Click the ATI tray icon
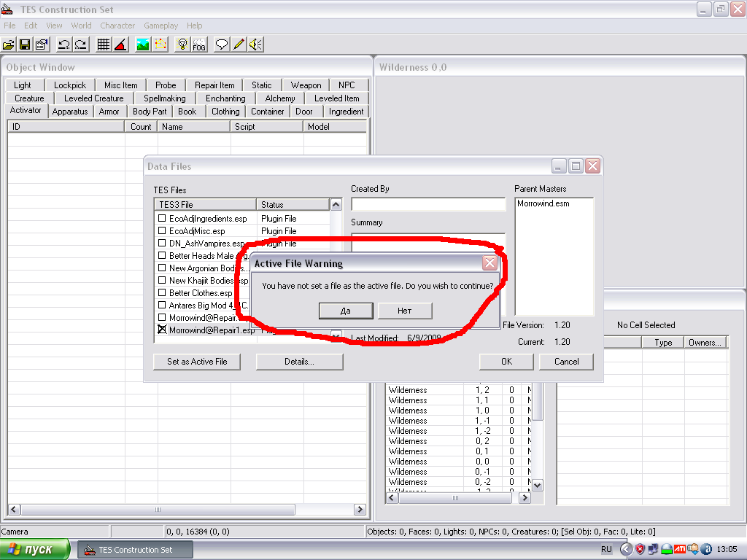The image size is (747, 560). pos(680,550)
